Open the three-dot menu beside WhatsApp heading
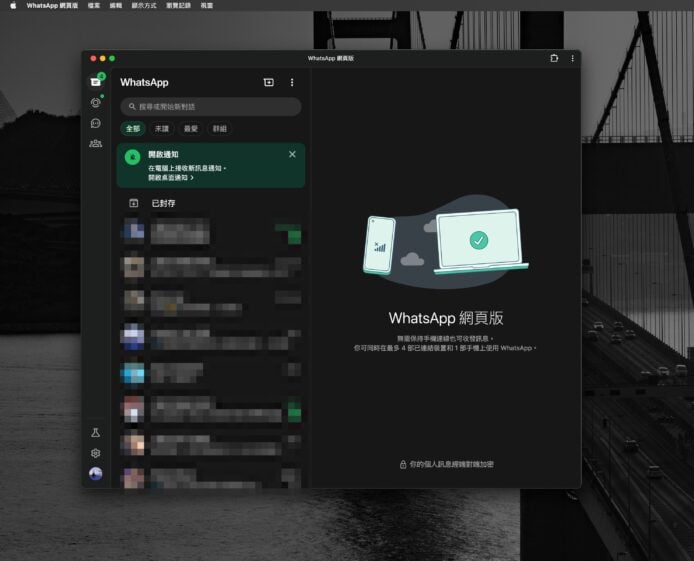The height and width of the screenshot is (561, 694). click(292, 82)
